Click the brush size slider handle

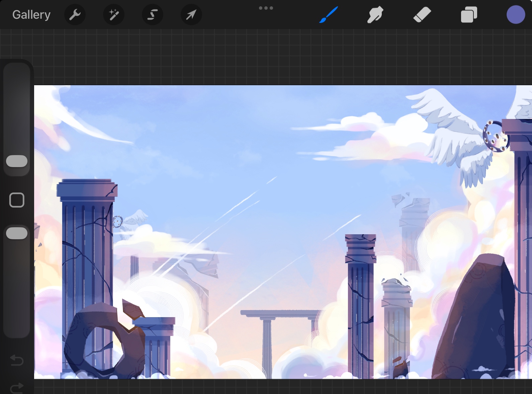(x=17, y=161)
